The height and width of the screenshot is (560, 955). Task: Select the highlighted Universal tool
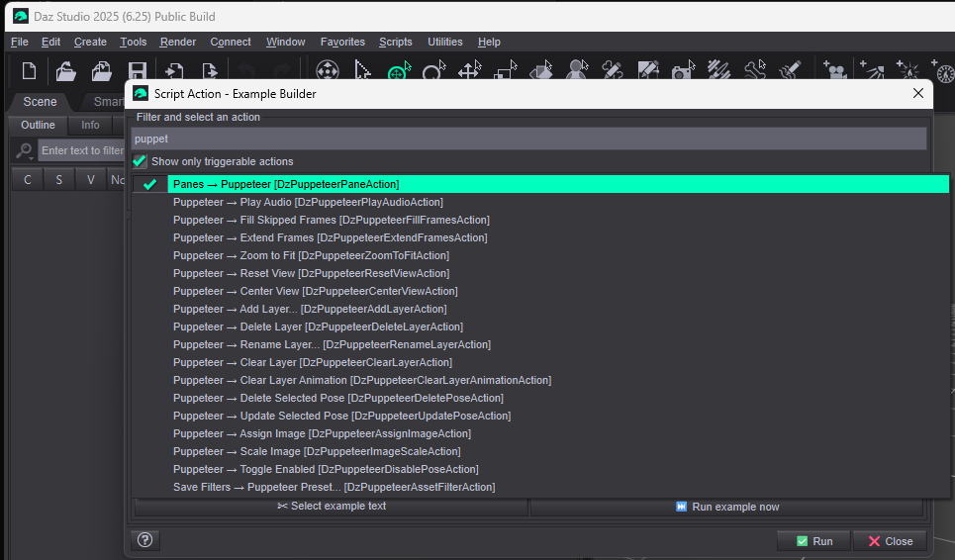coord(399,70)
